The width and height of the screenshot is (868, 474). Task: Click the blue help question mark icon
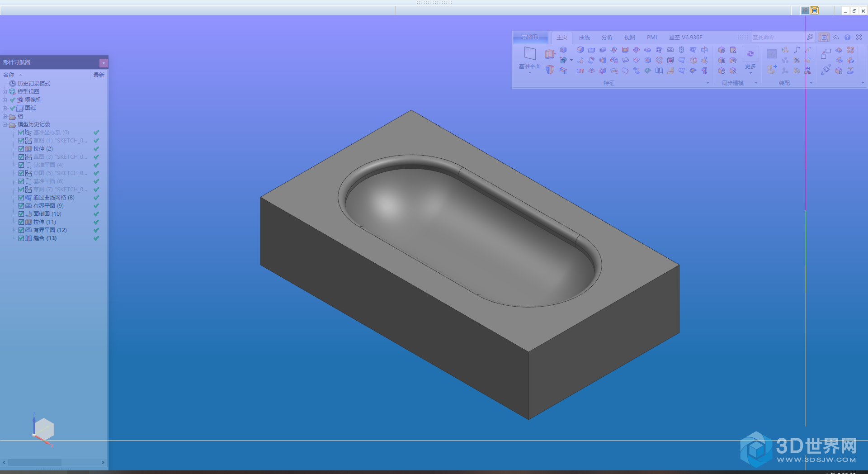click(x=847, y=37)
